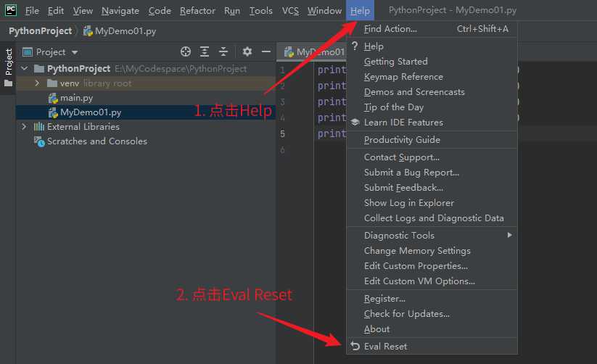Click the Collapse All icon in Project panel
This screenshot has height=364, width=597.
pyautogui.click(x=223, y=51)
